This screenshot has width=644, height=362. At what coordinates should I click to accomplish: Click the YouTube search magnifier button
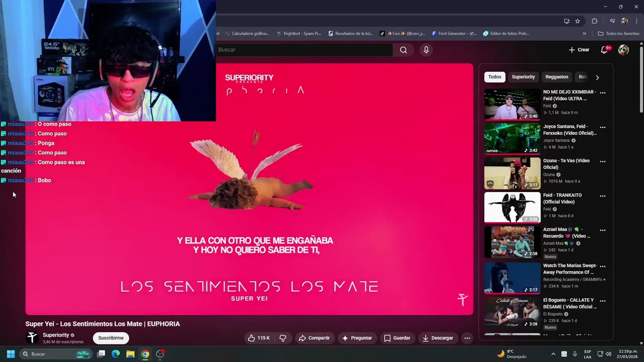point(404,50)
